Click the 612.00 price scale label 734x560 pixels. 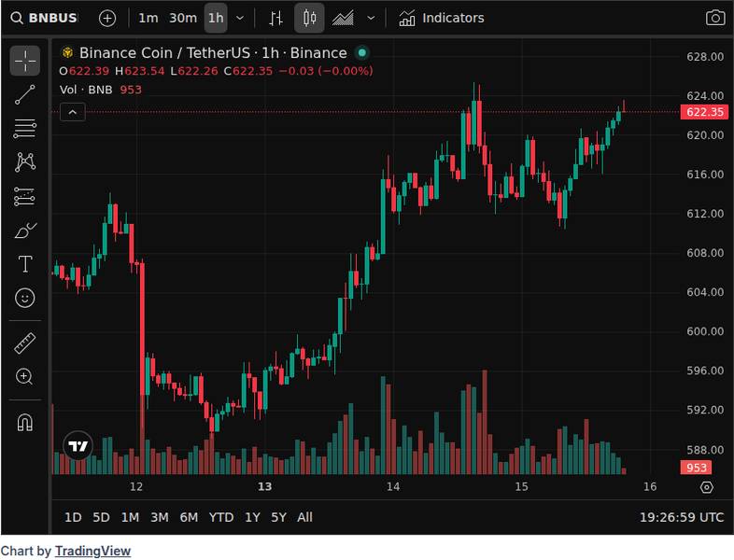tap(705, 214)
